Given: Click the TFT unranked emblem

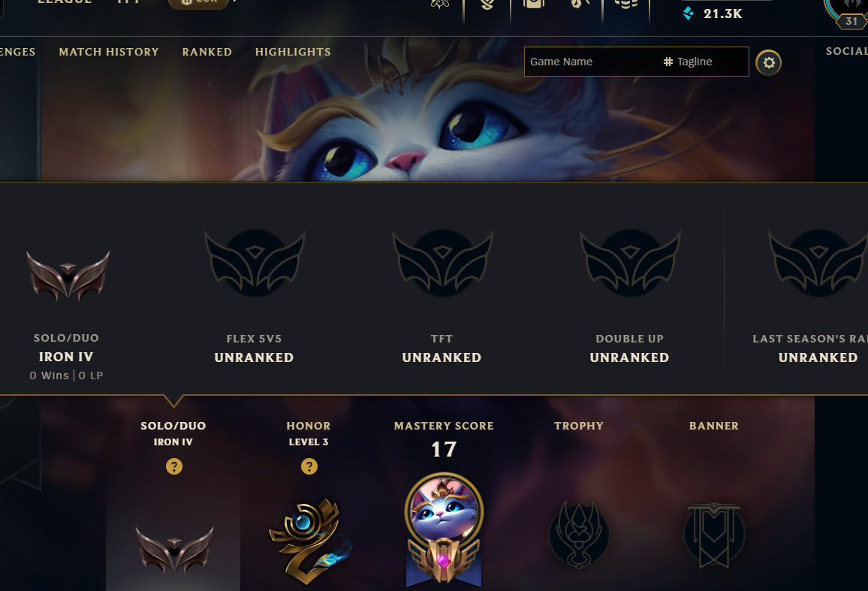Looking at the screenshot, I should click(x=442, y=263).
